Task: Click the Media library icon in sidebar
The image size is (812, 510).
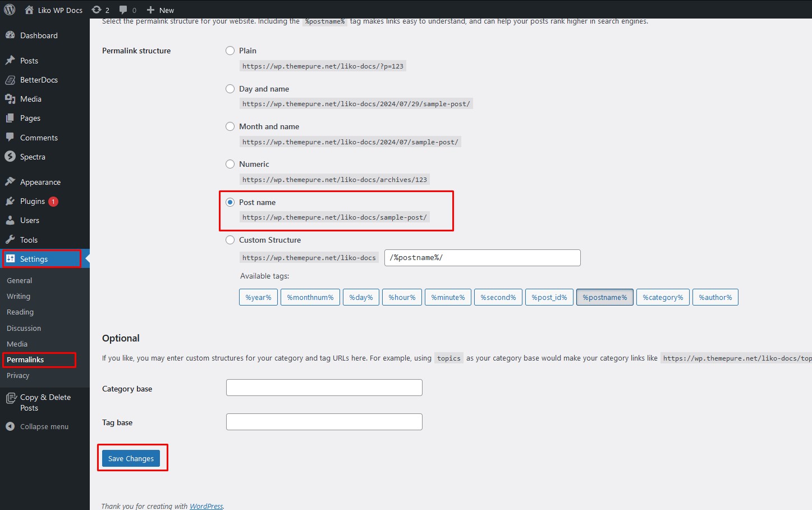Action: click(x=10, y=99)
